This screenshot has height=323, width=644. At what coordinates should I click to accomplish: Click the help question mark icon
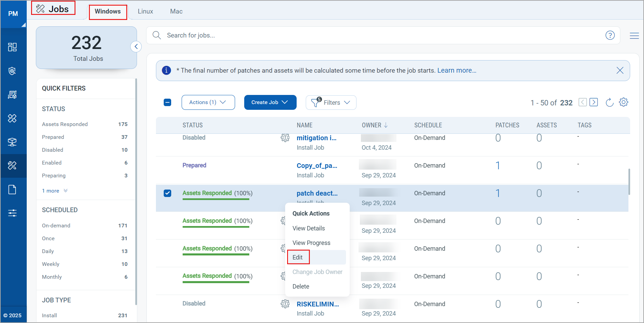pos(610,35)
